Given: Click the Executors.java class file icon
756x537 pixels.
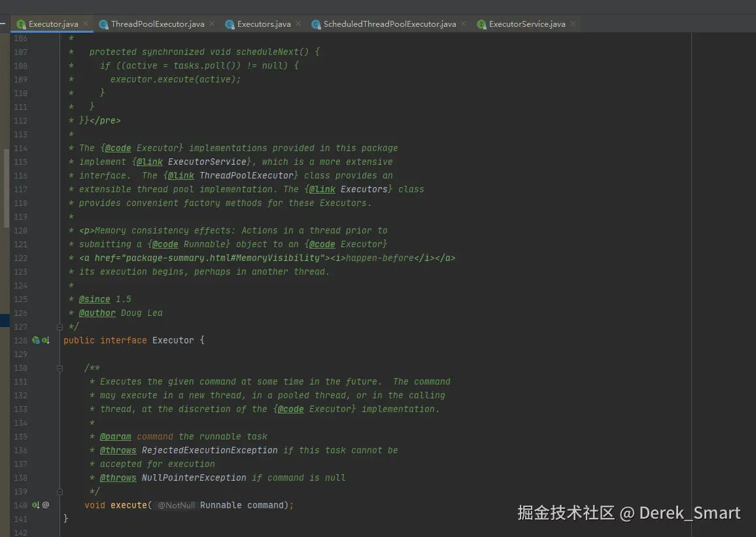Looking at the screenshot, I should pyautogui.click(x=230, y=24).
